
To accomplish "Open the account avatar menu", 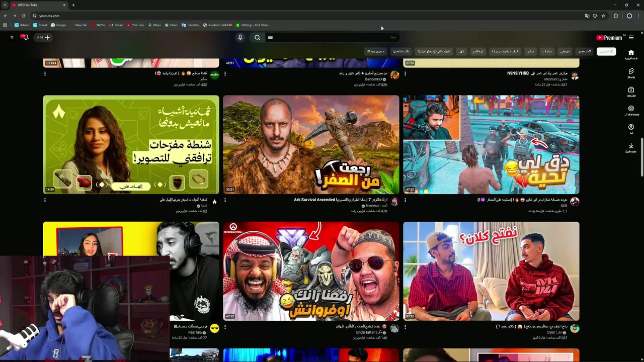I will point(11,37).
